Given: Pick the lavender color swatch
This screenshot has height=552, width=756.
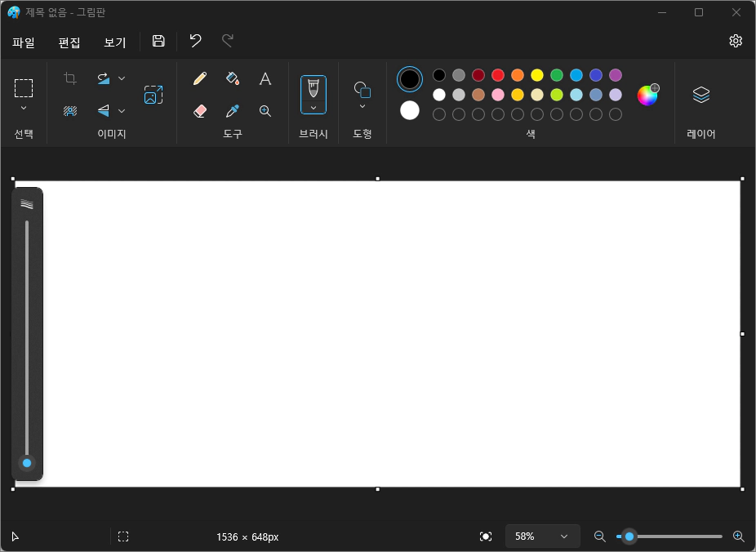Looking at the screenshot, I should pos(616,95).
